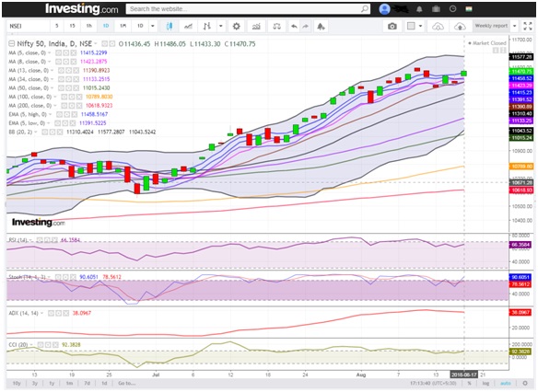Choose the candlestick chart style icon

tap(170, 26)
